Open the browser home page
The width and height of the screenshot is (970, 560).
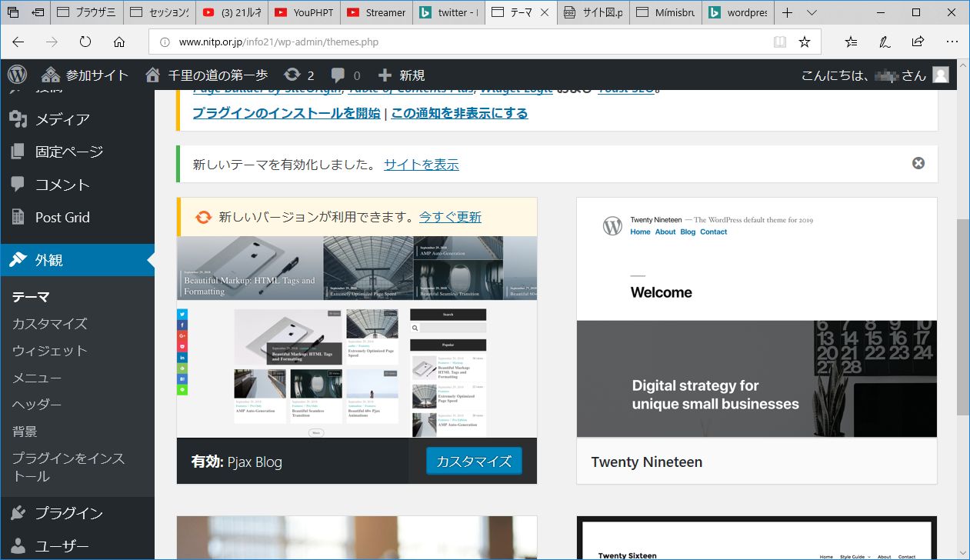[x=119, y=42]
